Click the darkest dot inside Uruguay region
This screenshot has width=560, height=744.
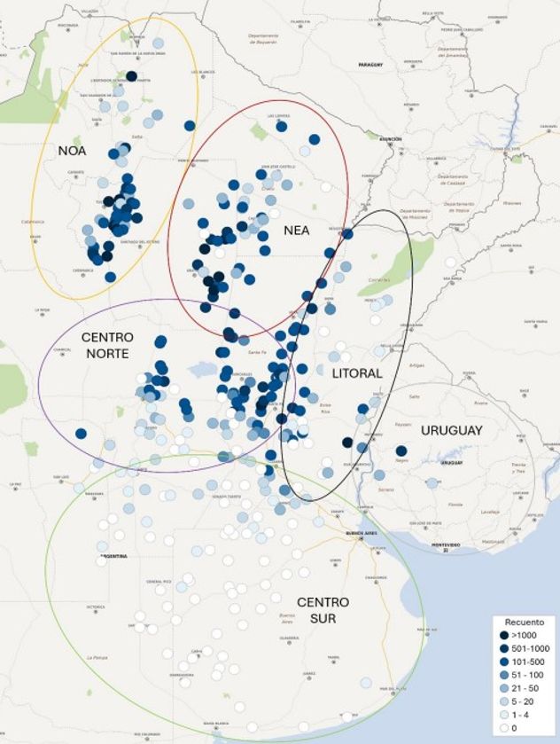[401, 450]
